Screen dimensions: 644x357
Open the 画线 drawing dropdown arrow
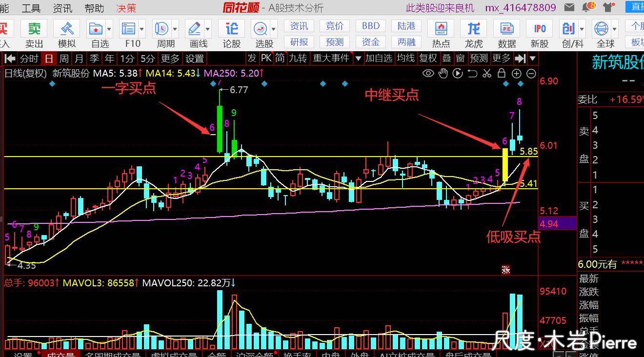point(207,29)
